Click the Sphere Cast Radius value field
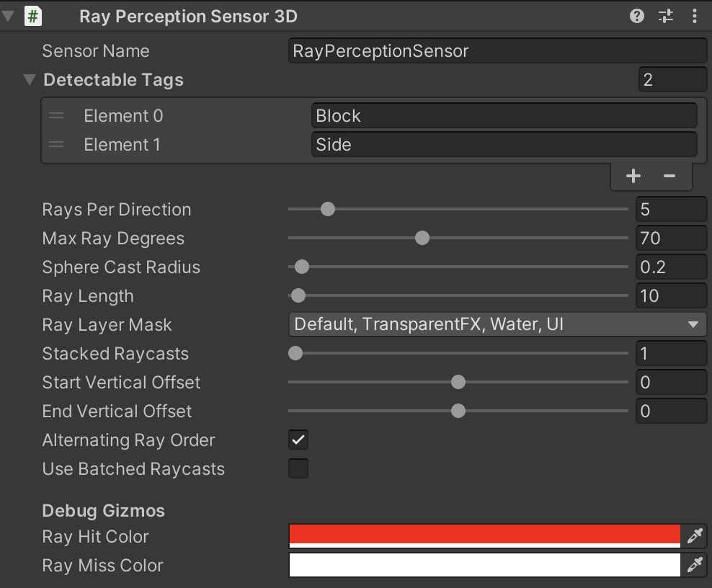Screen dimensions: 712x588 point(671,267)
